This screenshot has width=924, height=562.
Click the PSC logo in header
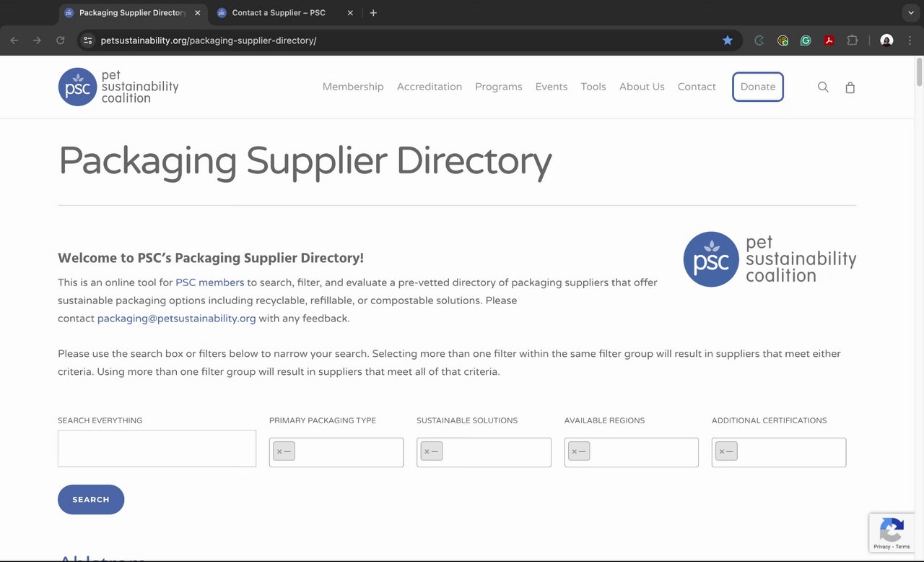118,87
